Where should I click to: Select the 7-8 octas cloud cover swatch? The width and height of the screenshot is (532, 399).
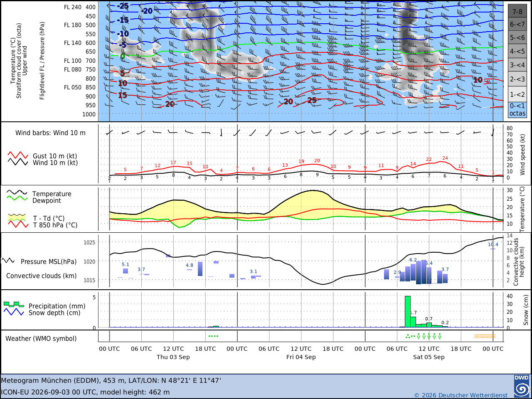[x=517, y=11]
